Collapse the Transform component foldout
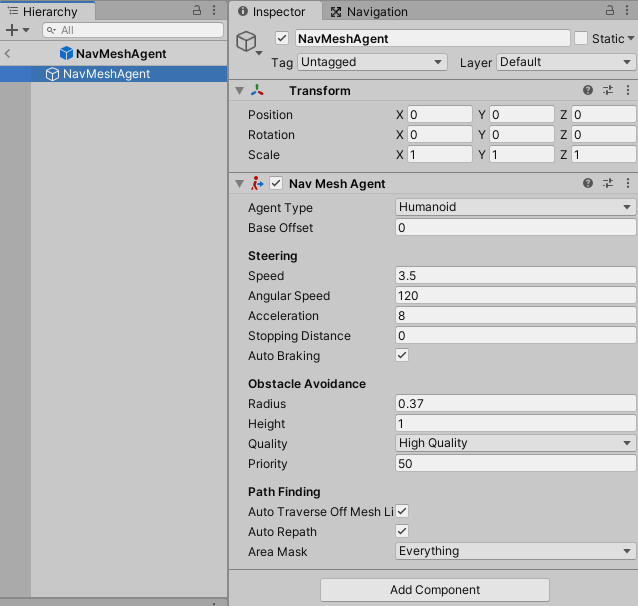The height and width of the screenshot is (606, 638). 239,91
